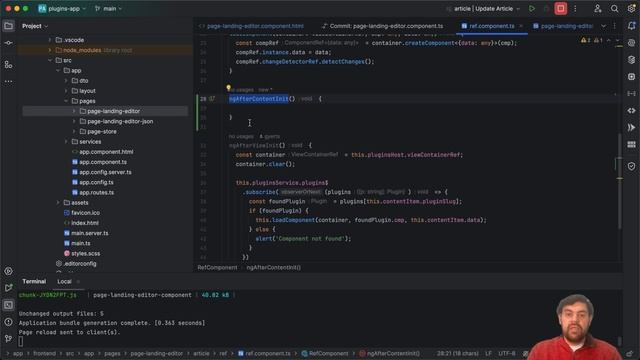Close the ref.component.ts tab
640x360 pixels.
coord(521,26)
